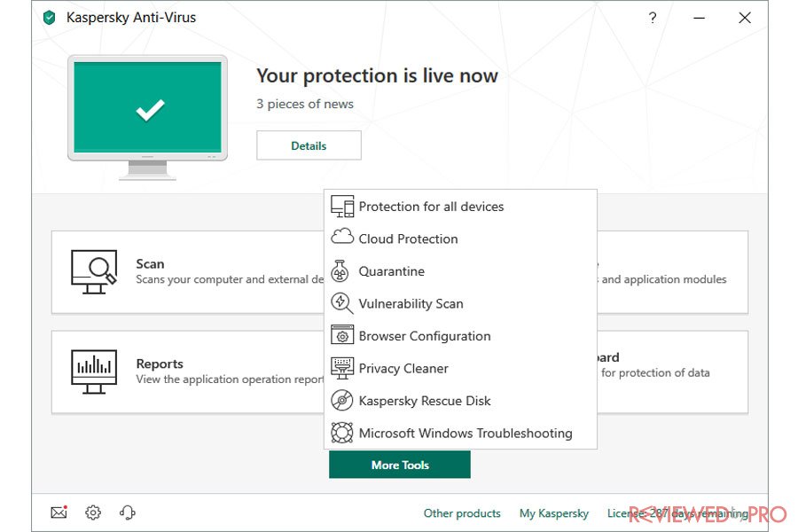Click the Browser Configuration gear-window icon
The image size is (798, 532).
coord(342,335)
